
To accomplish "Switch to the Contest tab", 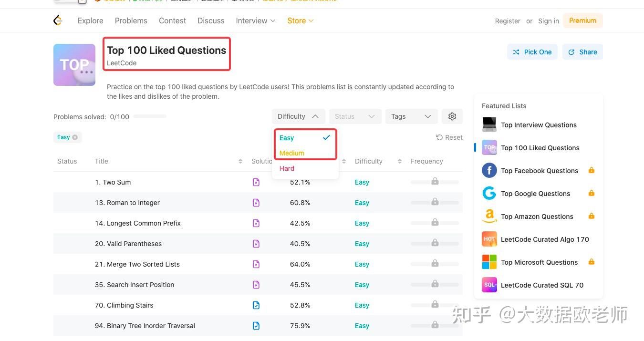I will [172, 21].
